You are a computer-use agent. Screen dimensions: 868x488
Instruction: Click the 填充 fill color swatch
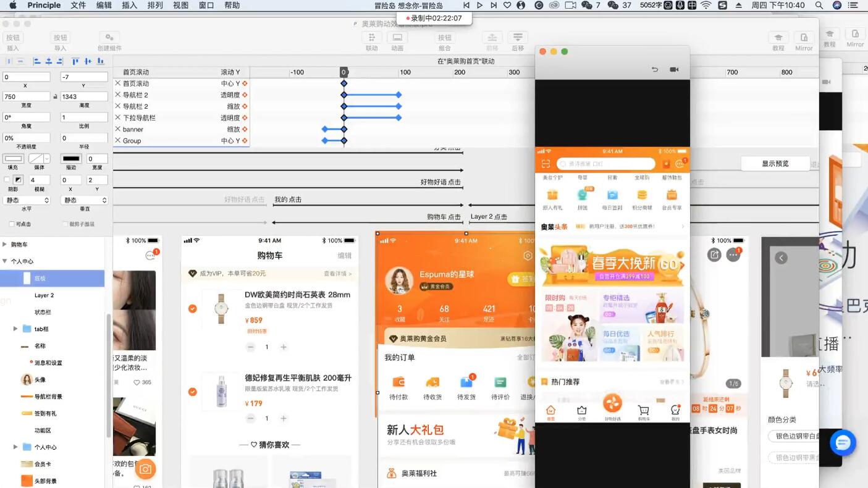(13, 159)
